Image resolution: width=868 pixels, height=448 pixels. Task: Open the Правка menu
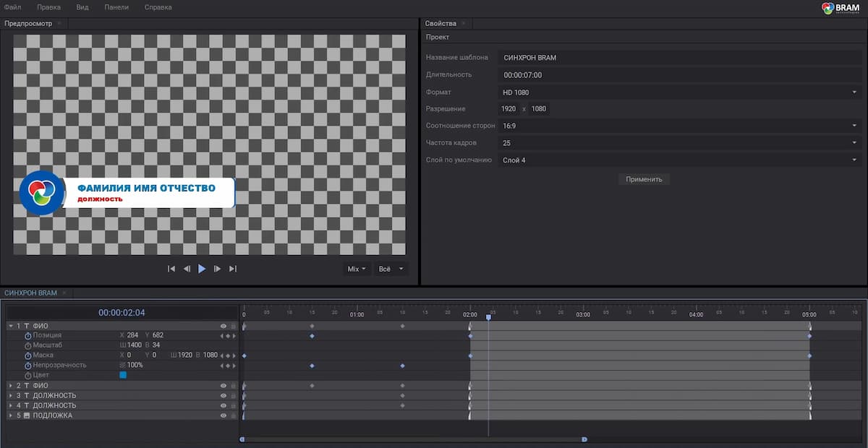click(48, 7)
